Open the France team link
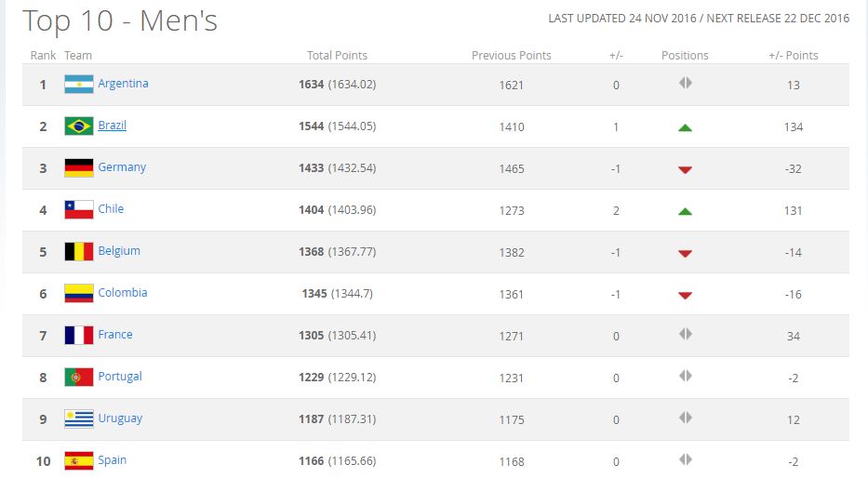Screen dimensions: 868x478 pyautogui.click(x=115, y=335)
